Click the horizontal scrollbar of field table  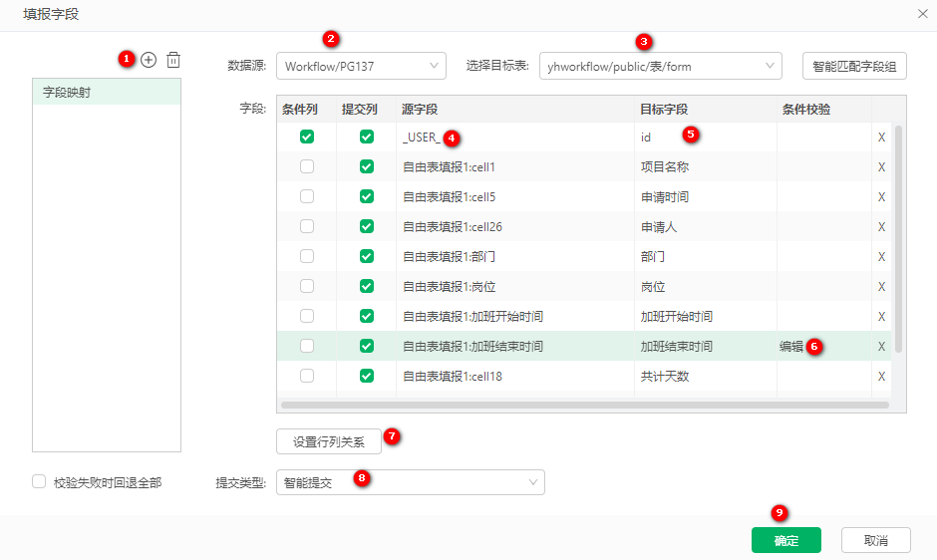click(585, 405)
